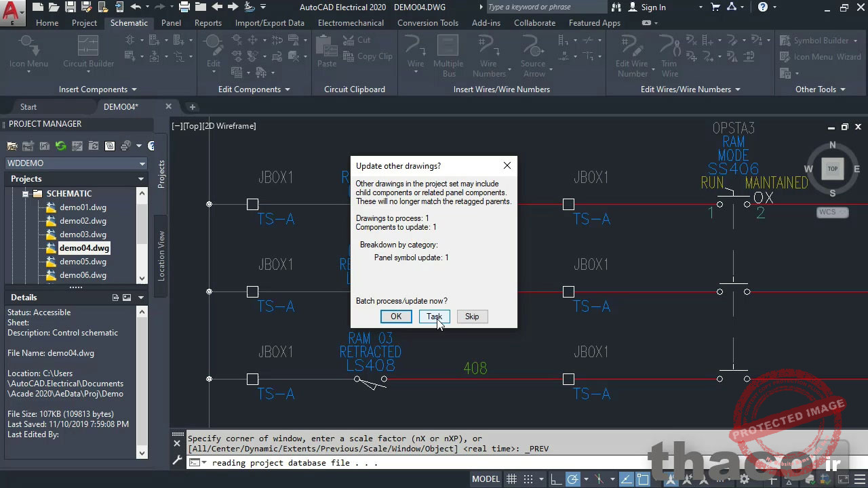Click the plot icon in Project Manager
Screen dimensions: 868x488
(125, 146)
